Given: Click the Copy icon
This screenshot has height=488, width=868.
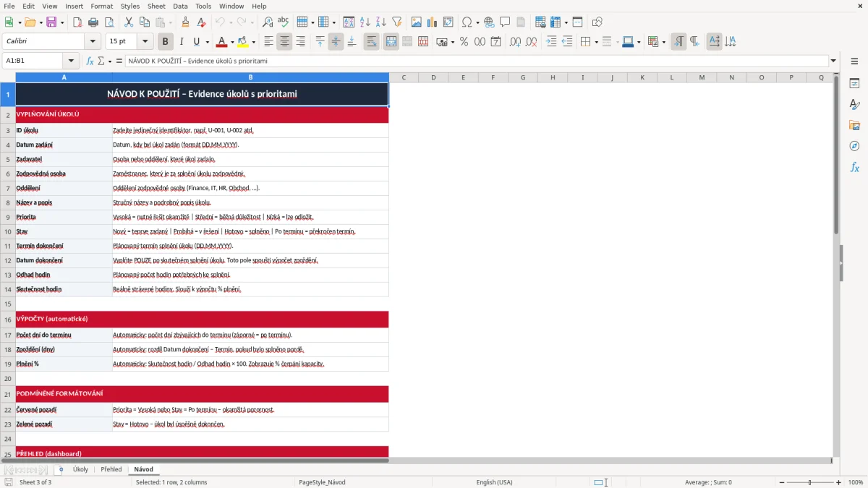Looking at the screenshot, I should tap(143, 22).
